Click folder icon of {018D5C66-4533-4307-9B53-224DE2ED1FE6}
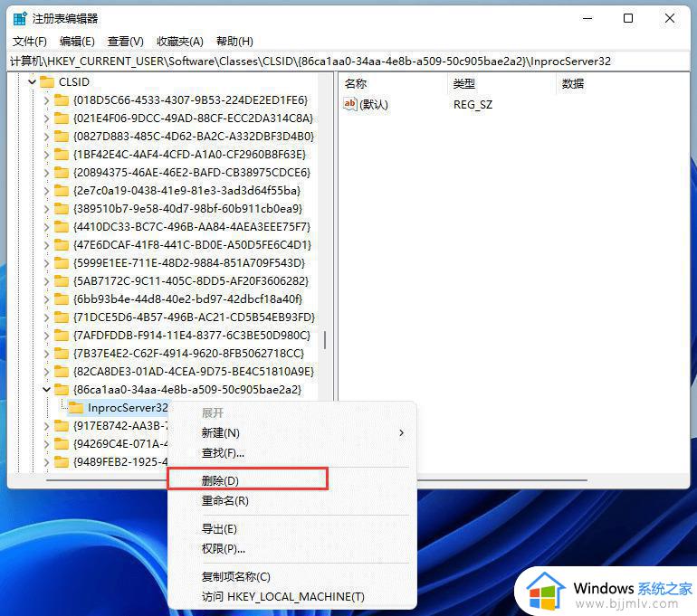697x616 pixels. pyautogui.click(x=62, y=100)
